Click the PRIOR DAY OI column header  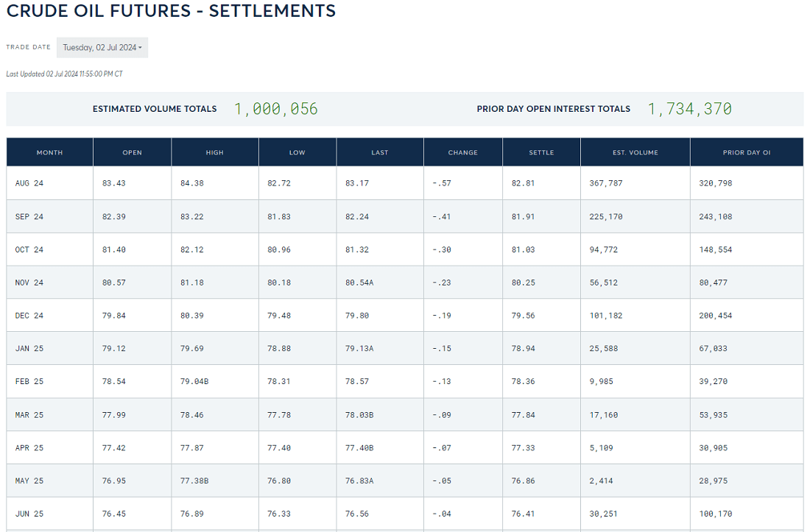747,152
